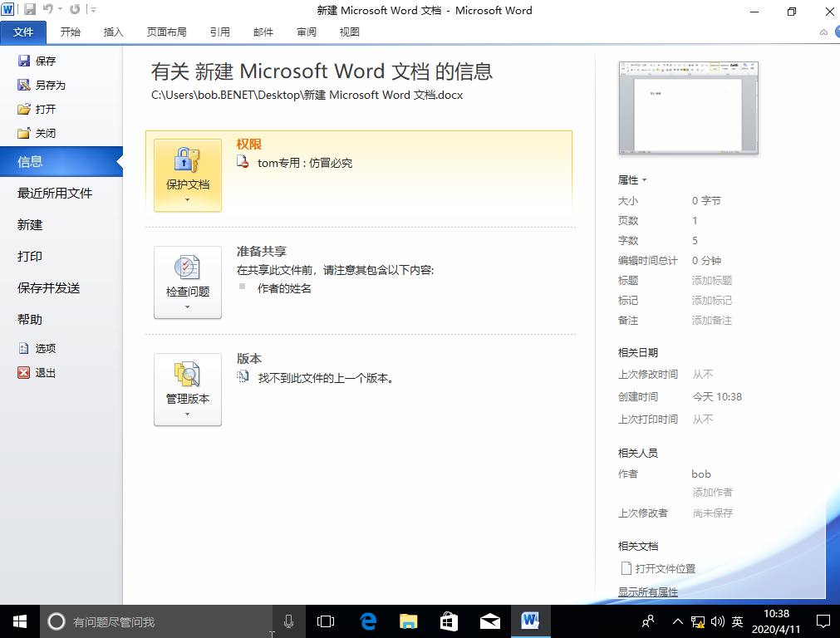Open File Explorer from taskbar
840x638 pixels.
408,621
